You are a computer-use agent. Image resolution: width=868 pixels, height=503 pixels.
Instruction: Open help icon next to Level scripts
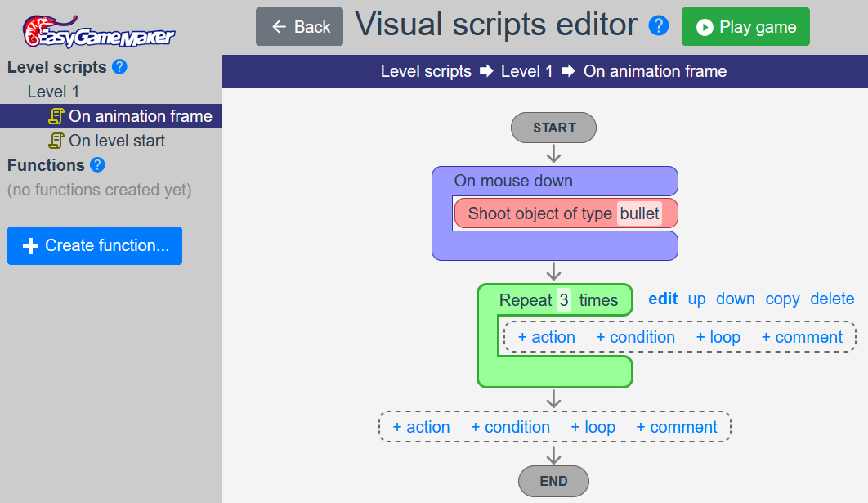click(x=119, y=67)
